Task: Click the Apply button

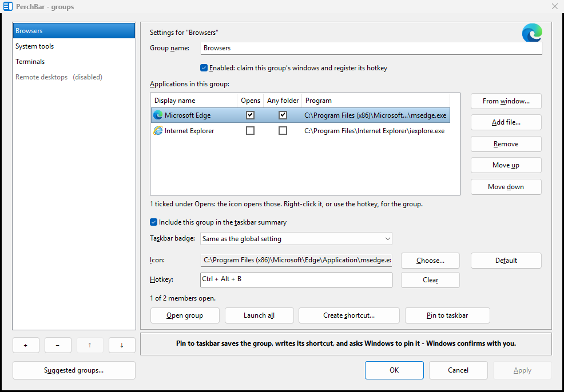Action: [x=522, y=370]
